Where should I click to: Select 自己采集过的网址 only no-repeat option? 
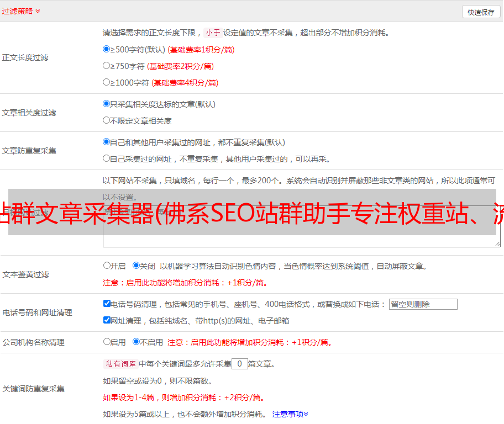[x=107, y=158]
